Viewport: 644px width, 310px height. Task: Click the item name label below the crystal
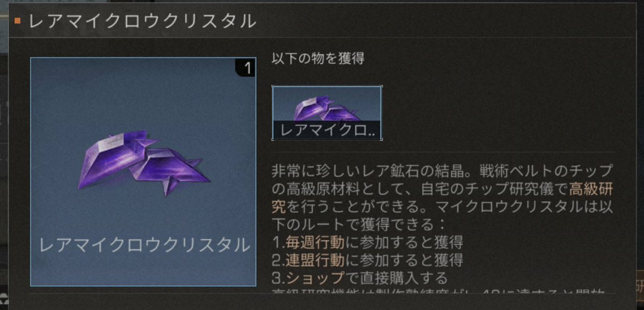144,246
